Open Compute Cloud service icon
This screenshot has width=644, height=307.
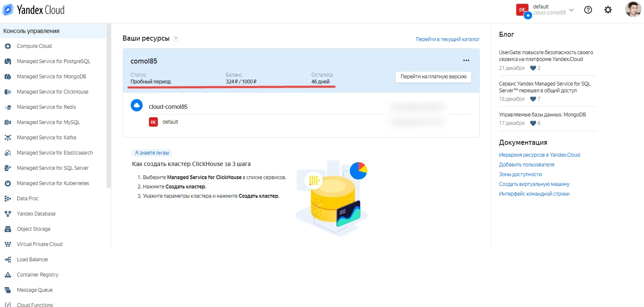click(8, 46)
